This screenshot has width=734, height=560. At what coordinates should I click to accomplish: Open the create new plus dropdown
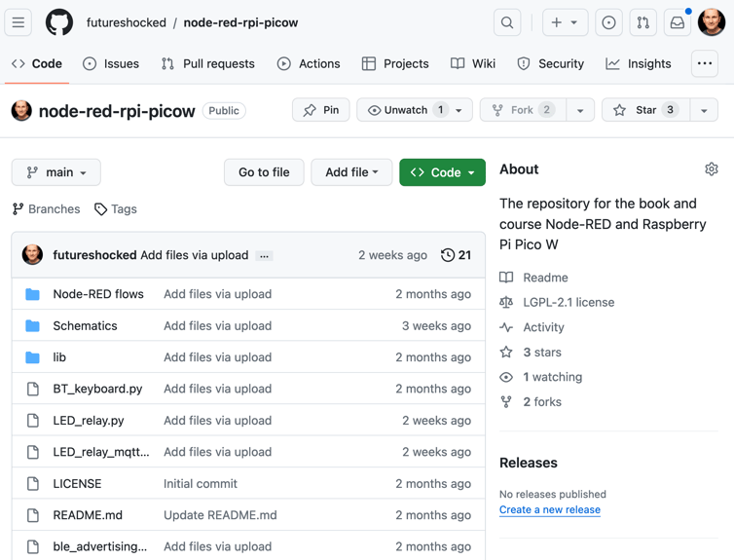pyautogui.click(x=565, y=22)
